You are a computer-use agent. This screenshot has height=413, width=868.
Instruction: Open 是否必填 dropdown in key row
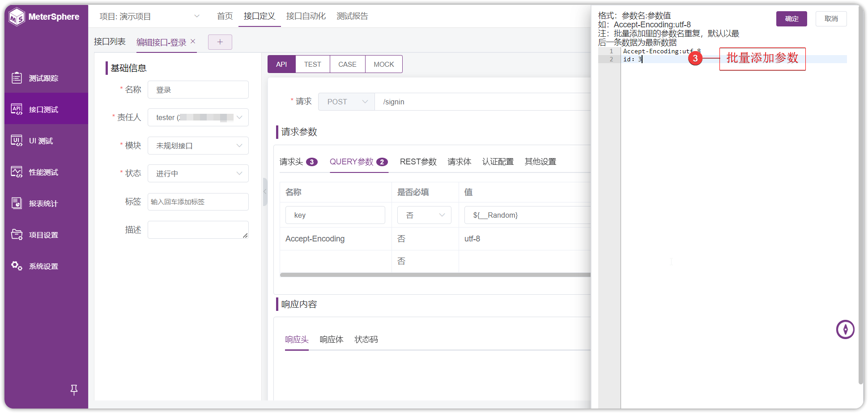[424, 215]
